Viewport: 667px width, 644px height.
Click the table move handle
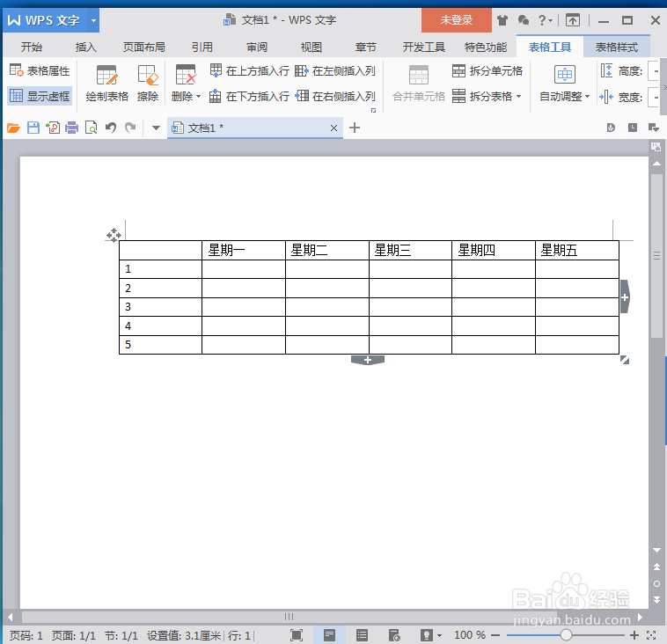click(x=114, y=235)
